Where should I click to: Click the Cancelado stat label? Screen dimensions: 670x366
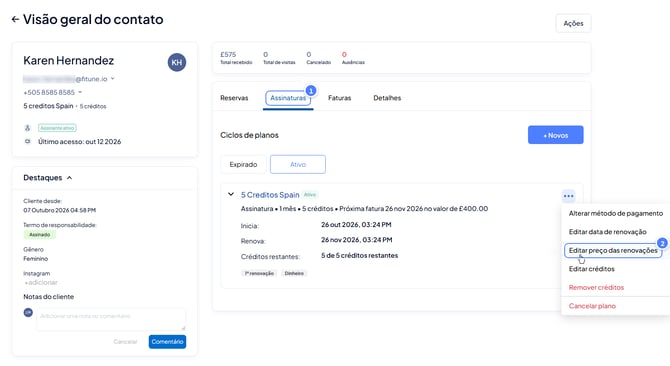pyautogui.click(x=318, y=62)
